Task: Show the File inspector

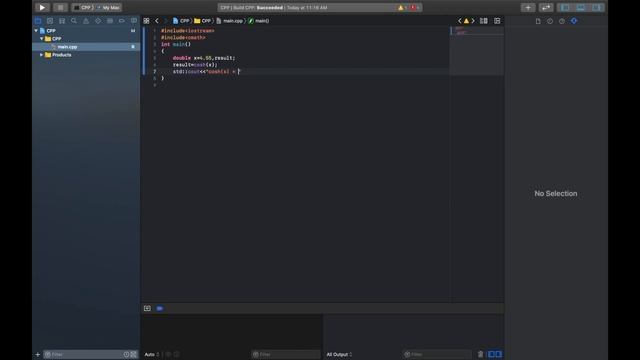Action: click(538, 21)
